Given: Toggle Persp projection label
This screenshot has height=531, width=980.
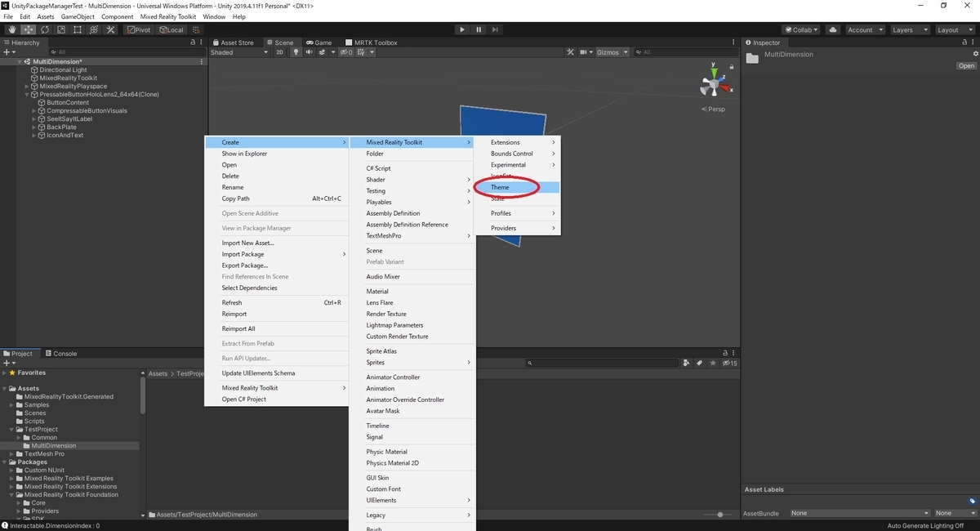Looking at the screenshot, I should [713, 109].
